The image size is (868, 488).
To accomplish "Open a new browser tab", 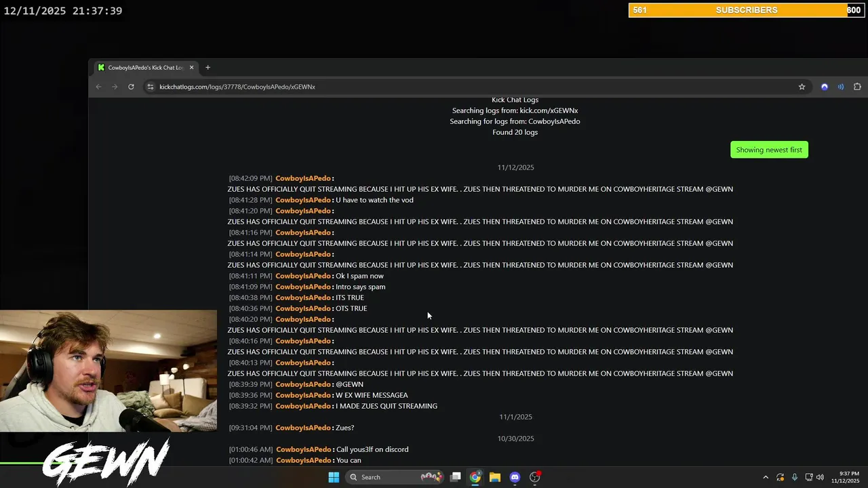I will (208, 67).
